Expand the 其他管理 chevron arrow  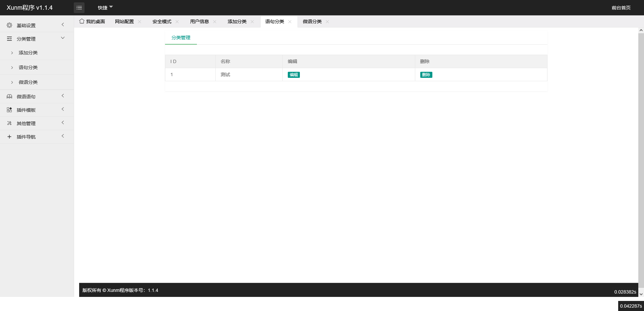pos(63,123)
